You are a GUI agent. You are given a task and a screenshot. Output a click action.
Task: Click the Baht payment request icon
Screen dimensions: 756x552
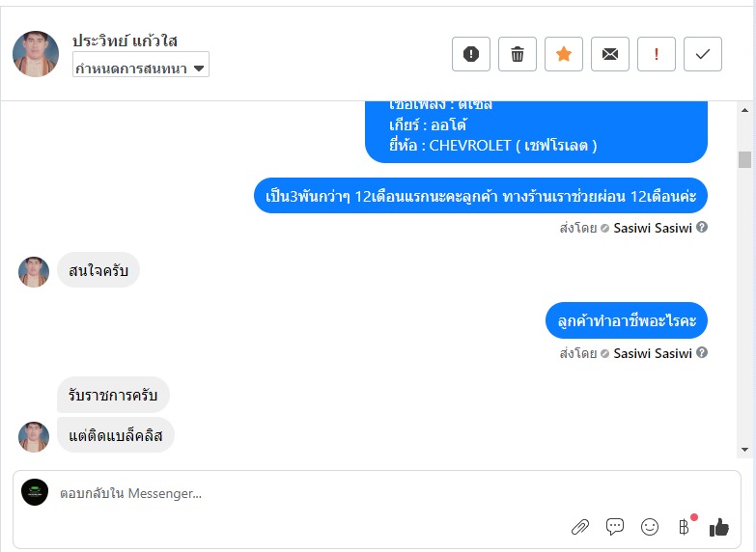click(x=685, y=527)
